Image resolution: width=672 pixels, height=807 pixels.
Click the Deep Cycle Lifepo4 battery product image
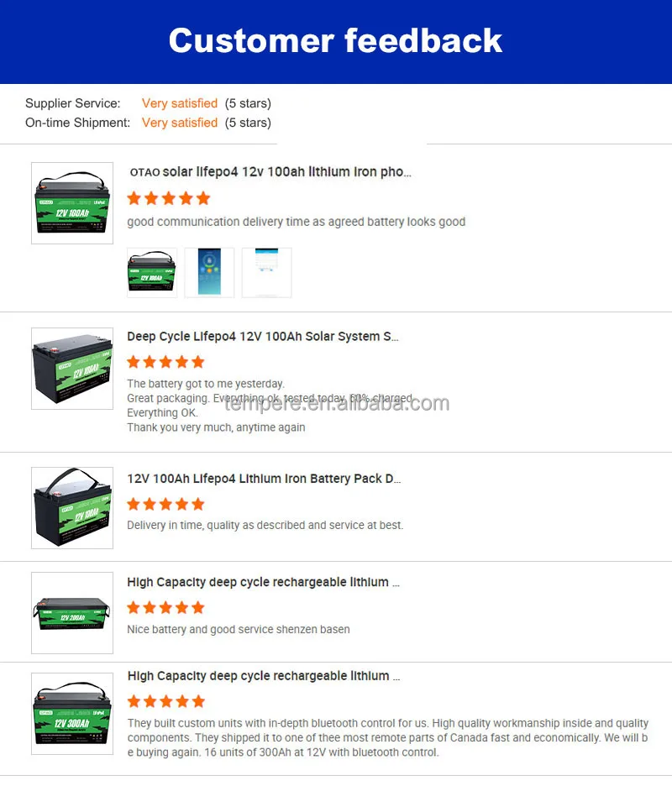(x=72, y=369)
